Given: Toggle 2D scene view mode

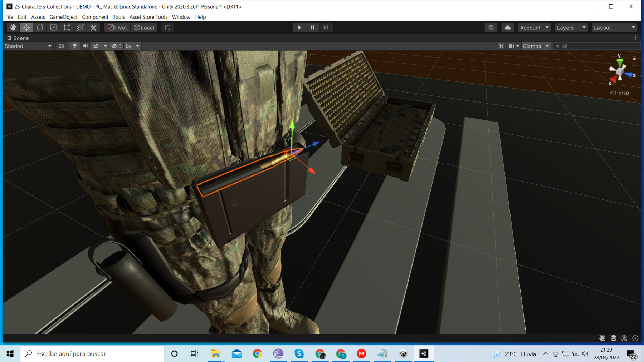Looking at the screenshot, I should coord(61,46).
